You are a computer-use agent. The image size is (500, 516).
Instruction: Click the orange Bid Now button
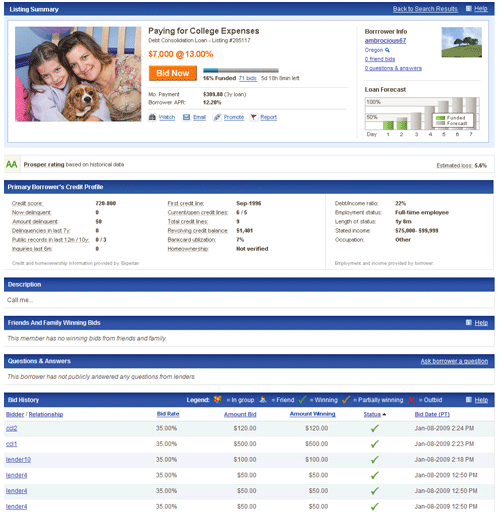point(173,73)
